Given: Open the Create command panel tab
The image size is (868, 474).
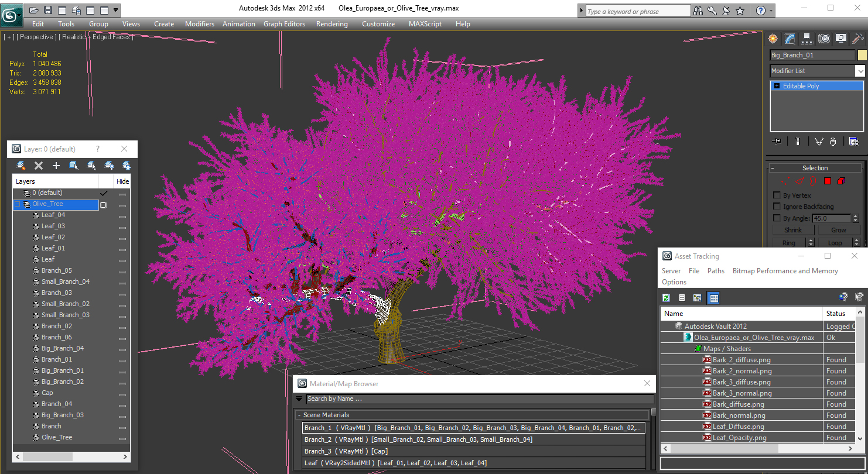Looking at the screenshot, I should click(x=773, y=39).
